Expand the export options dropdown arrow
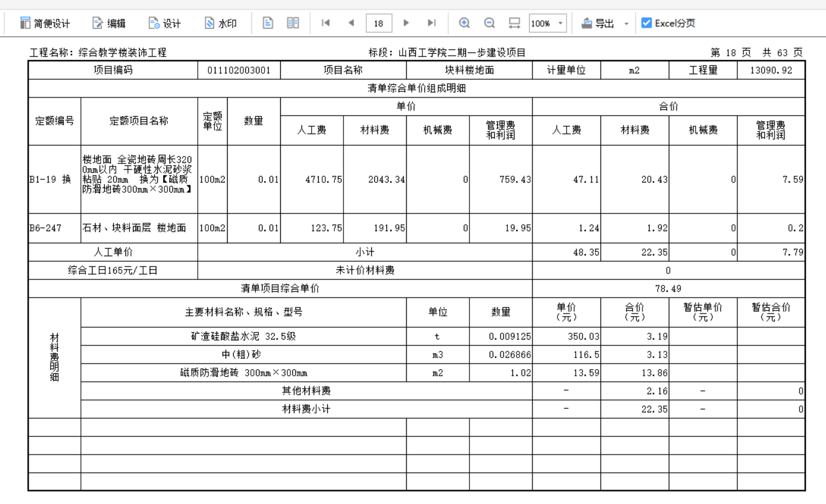Screen dimensions: 826x504 626,24
